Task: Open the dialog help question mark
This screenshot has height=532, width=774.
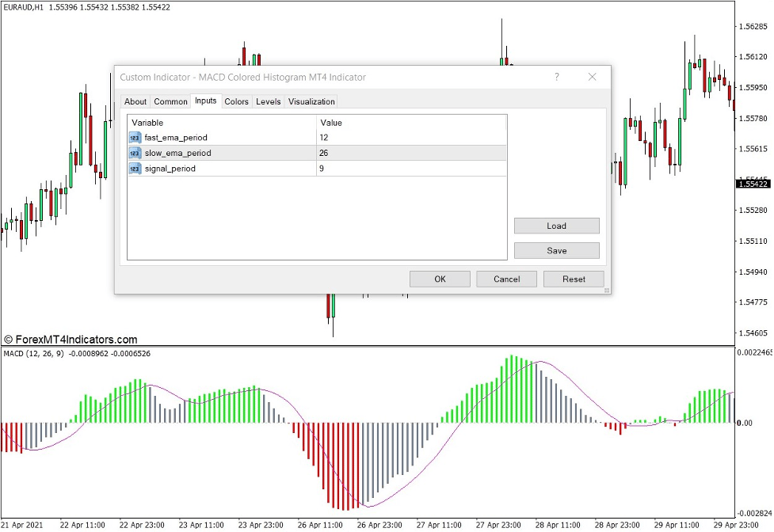Action: point(557,77)
